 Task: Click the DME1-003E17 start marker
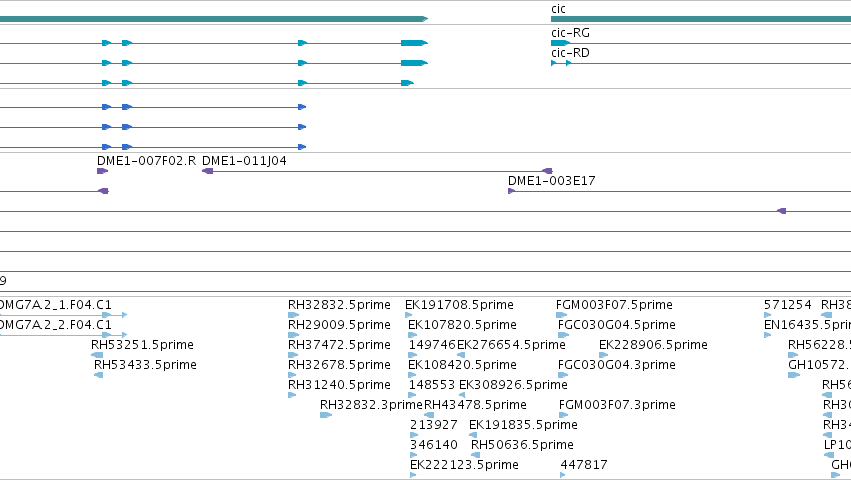coord(511,191)
